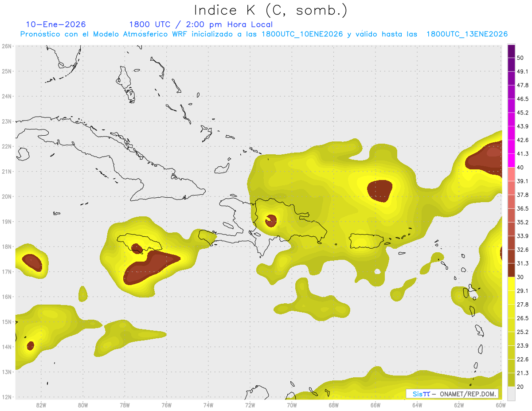532x411 pixels.
Task: Click the "35.2" color scale label
Action: pyautogui.click(x=522, y=222)
